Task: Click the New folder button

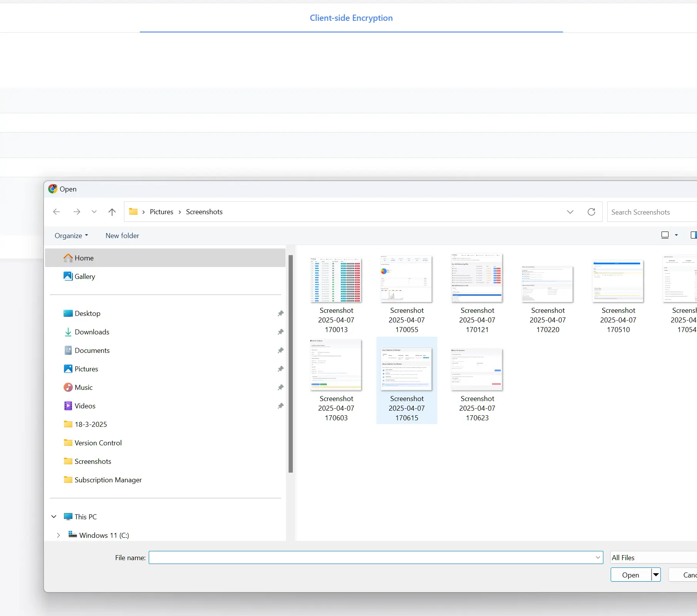Action: pyautogui.click(x=122, y=235)
